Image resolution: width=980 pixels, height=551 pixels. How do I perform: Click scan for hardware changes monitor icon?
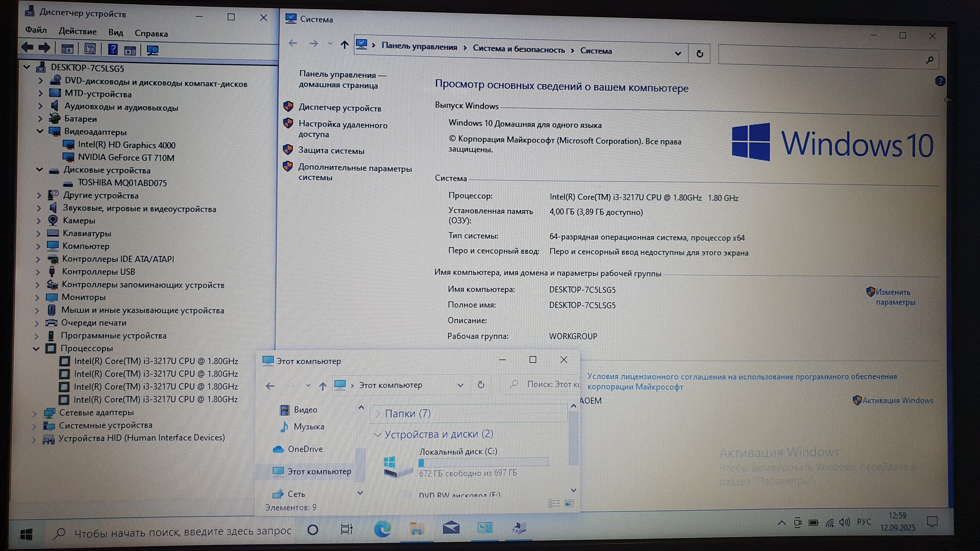click(x=152, y=50)
